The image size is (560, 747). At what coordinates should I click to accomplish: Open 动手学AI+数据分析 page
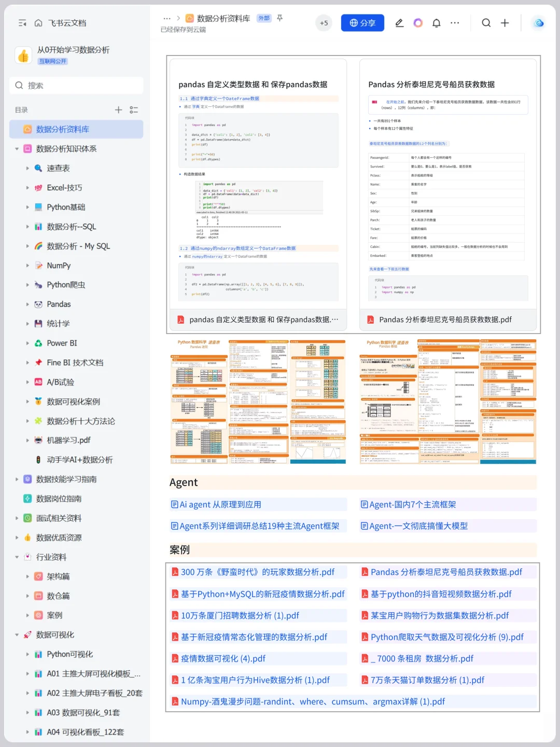pyautogui.click(x=79, y=460)
